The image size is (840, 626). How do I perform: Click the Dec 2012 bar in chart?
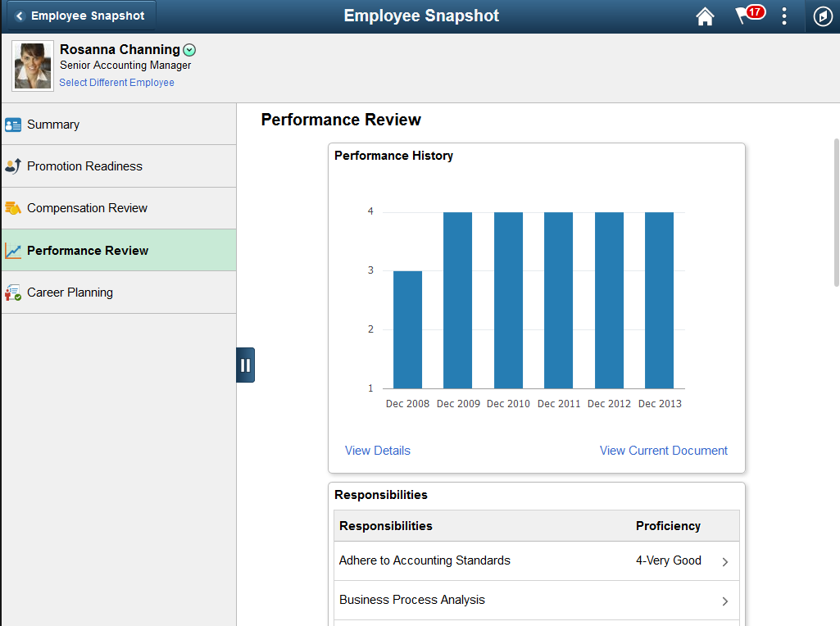click(609, 301)
